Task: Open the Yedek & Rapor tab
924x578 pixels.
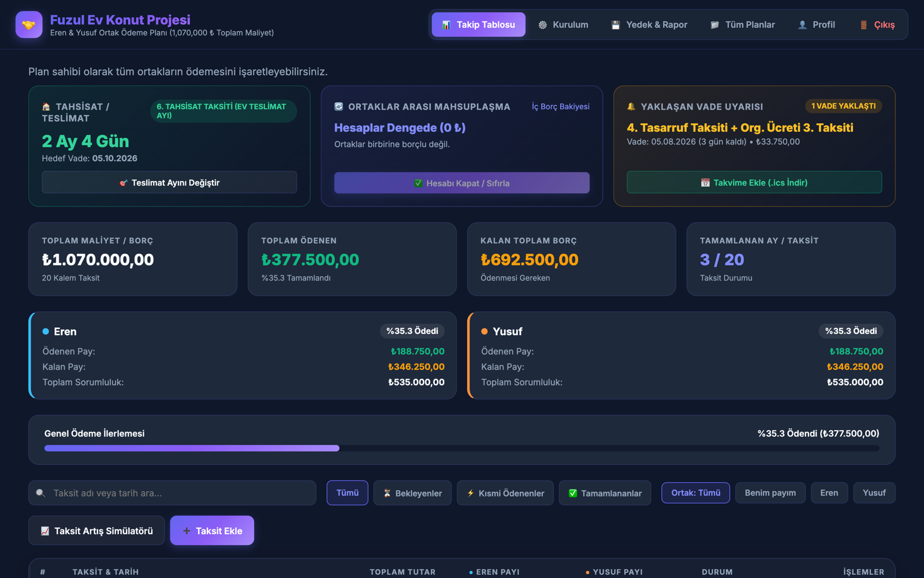Action: pyautogui.click(x=649, y=25)
